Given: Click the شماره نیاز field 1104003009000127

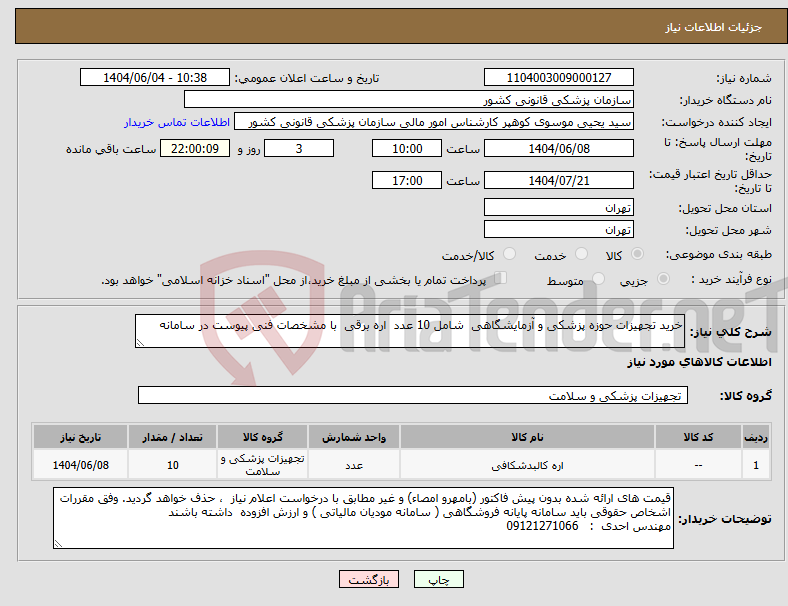Looking at the screenshot, I should coord(558,77).
